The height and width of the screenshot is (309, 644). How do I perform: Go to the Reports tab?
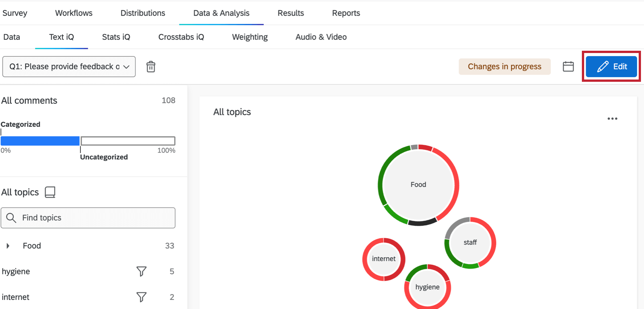pyautogui.click(x=346, y=13)
